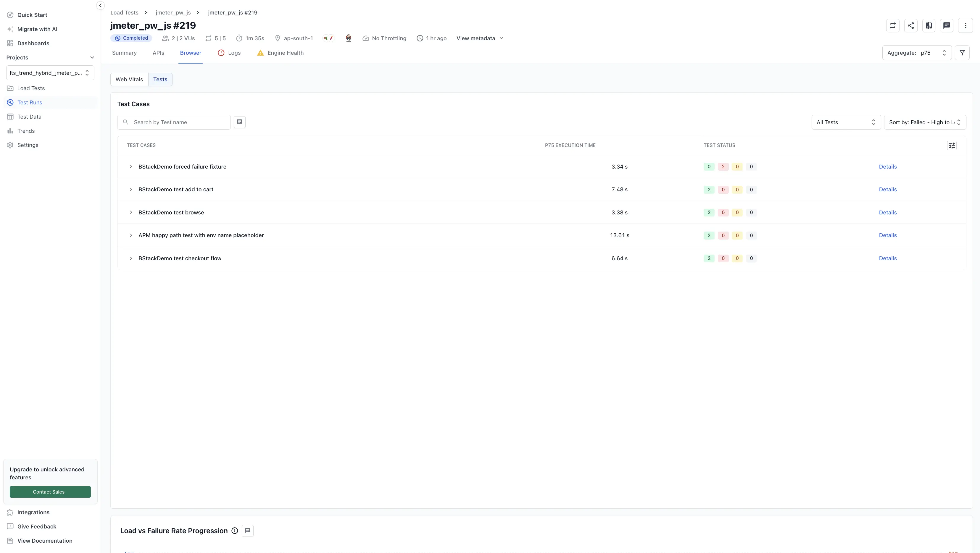This screenshot has height=553, width=980.
Task: Click the user avatar icon in metadata row
Action: pyautogui.click(x=348, y=38)
